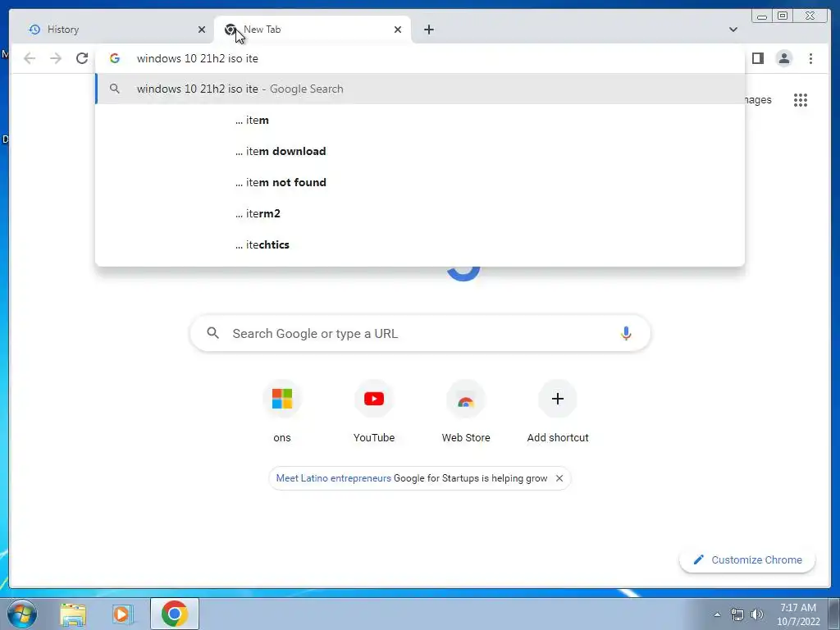840x630 pixels.
Task: Choose the '... itechtics' suggestion
Action: (420, 244)
